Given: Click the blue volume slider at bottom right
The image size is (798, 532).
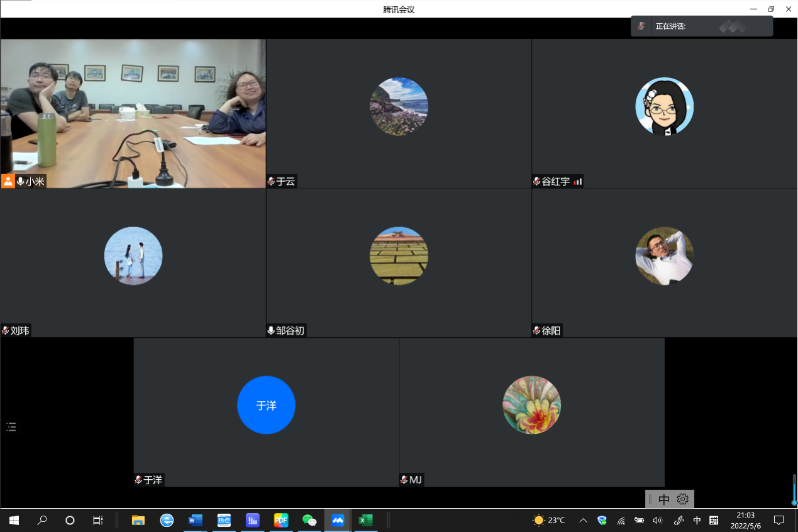Looking at the screenshot, I should 794,490.
